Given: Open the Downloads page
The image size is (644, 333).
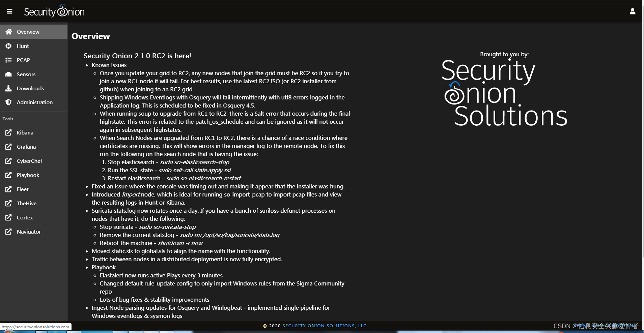Looking at the screenshot, I should [x=34, y=88].
